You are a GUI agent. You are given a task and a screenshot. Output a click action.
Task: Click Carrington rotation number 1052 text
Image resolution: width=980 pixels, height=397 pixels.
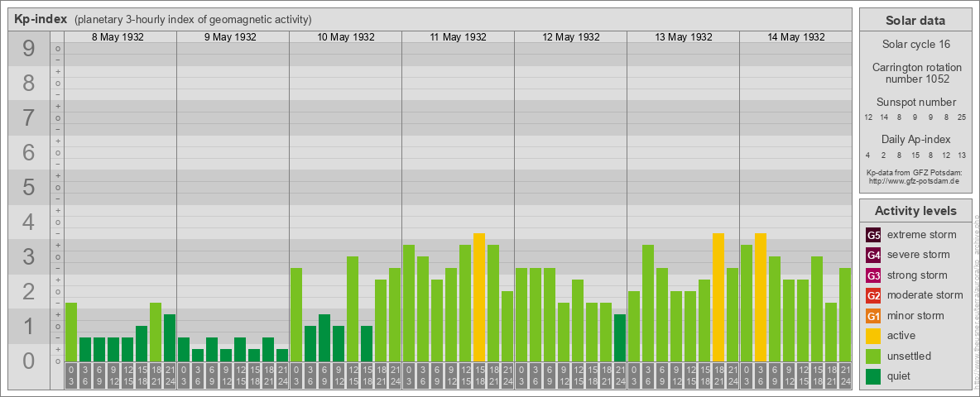pyautogui.click(x=915, y=73)
